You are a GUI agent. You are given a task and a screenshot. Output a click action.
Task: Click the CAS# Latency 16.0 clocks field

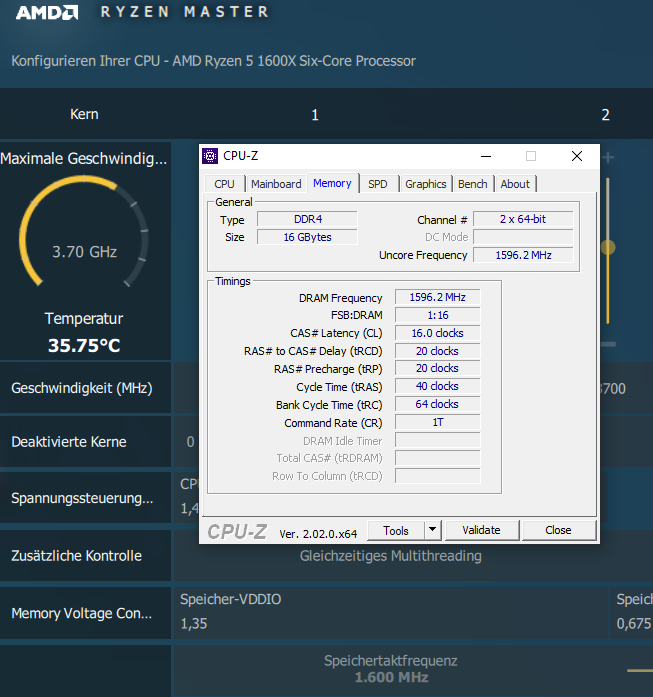437,333
